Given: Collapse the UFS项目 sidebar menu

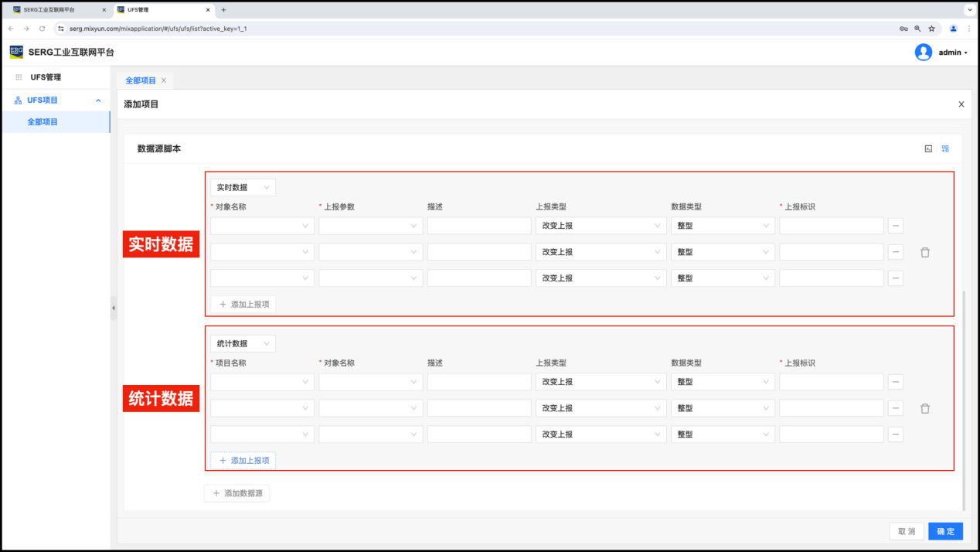Looking at the screenshot, I should click(98, 101).
